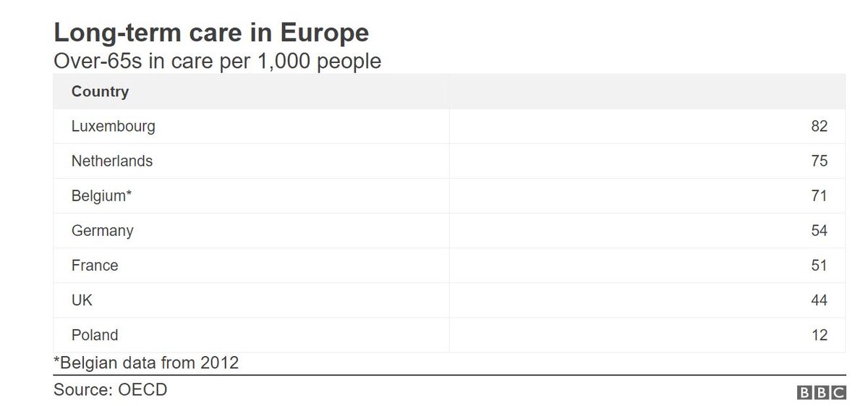The height and width of the screenshot is (406, 868).
Task: Select the UK row label
Action: (x=82, y=300)
